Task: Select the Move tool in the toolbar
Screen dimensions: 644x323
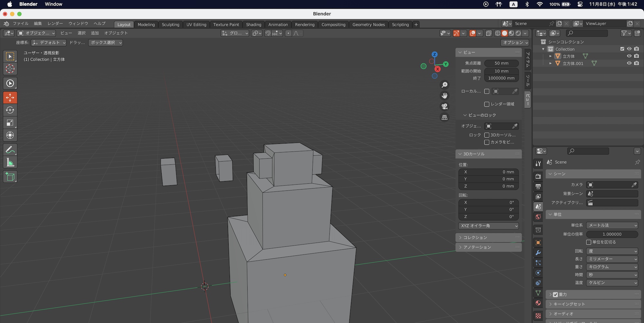Action: click(10, 97)
